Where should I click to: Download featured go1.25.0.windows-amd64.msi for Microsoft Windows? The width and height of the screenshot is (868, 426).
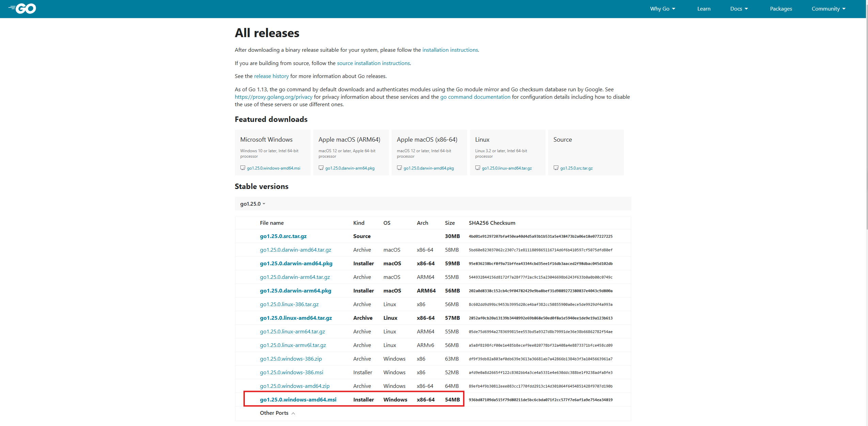coord(273,168)
